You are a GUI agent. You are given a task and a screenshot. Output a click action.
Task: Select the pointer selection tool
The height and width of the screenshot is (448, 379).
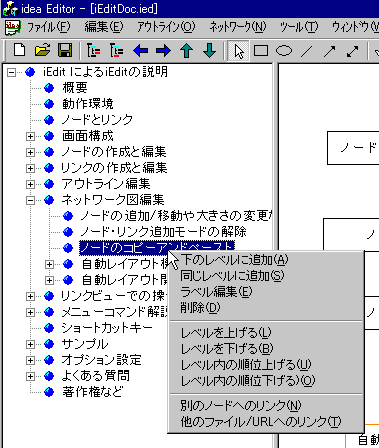pos(239,51)
